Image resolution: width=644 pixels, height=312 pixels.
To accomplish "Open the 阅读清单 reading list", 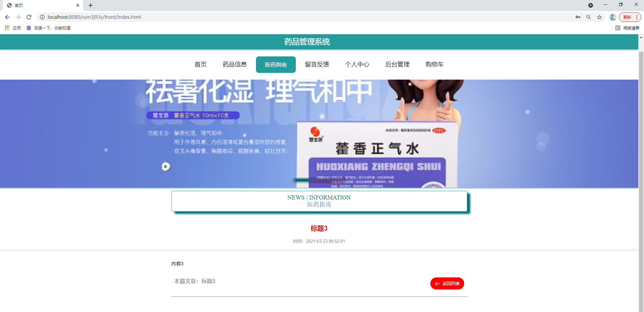I will pyautogui.click(x=628, y=28).
